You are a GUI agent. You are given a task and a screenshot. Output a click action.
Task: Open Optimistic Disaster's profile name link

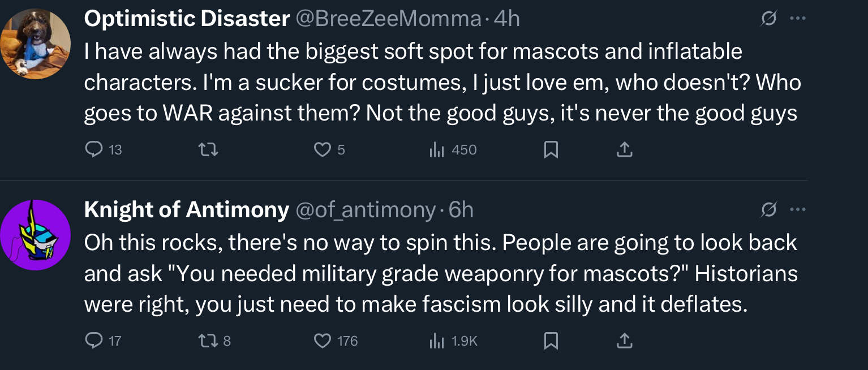click(x=187, y=19)
